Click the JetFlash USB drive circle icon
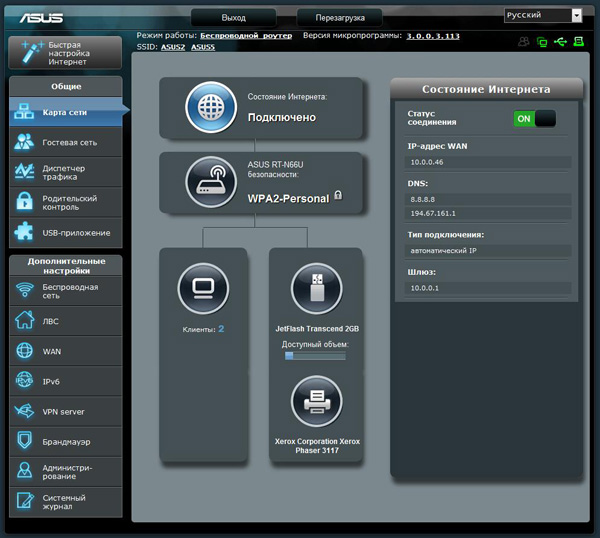Viewport: 600px width, 538px height. (316, 288)
